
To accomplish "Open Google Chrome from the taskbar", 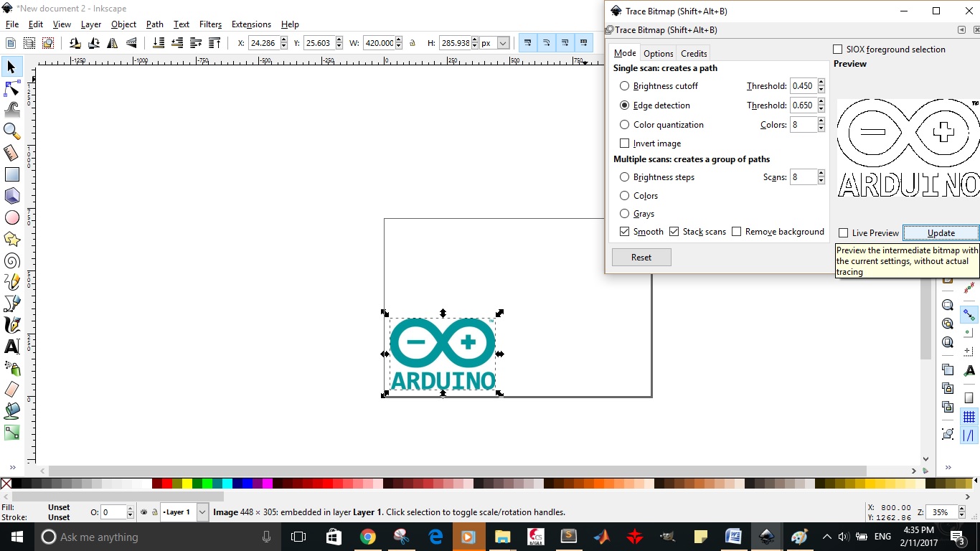I will pos(368,537).
